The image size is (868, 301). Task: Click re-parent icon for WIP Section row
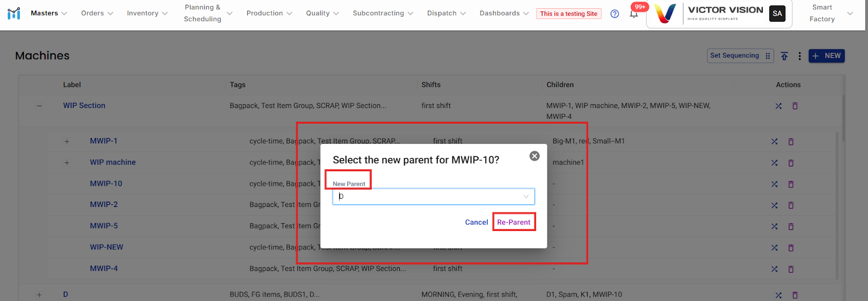click(778, 106)
